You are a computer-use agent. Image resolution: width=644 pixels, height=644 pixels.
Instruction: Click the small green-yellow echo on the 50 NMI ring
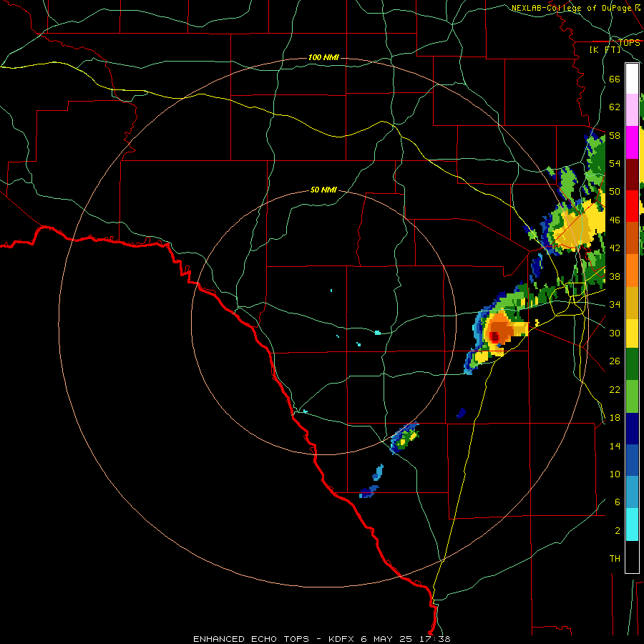404,438
